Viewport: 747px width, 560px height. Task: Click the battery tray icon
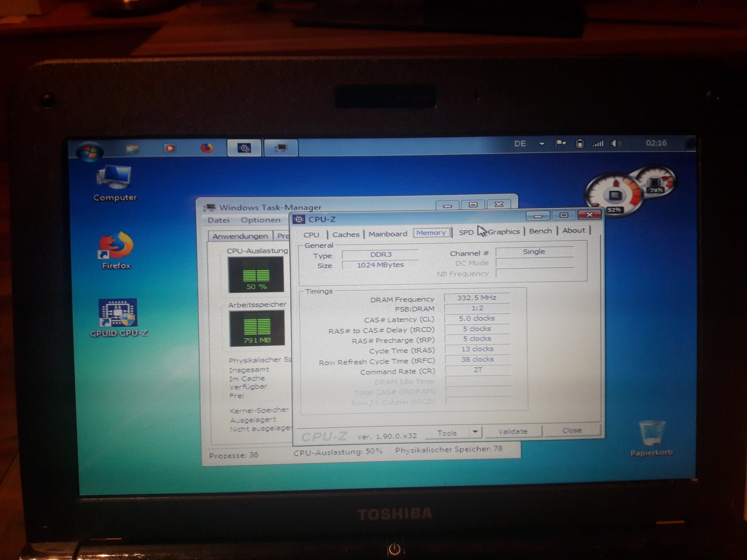[x=580, y=144]
